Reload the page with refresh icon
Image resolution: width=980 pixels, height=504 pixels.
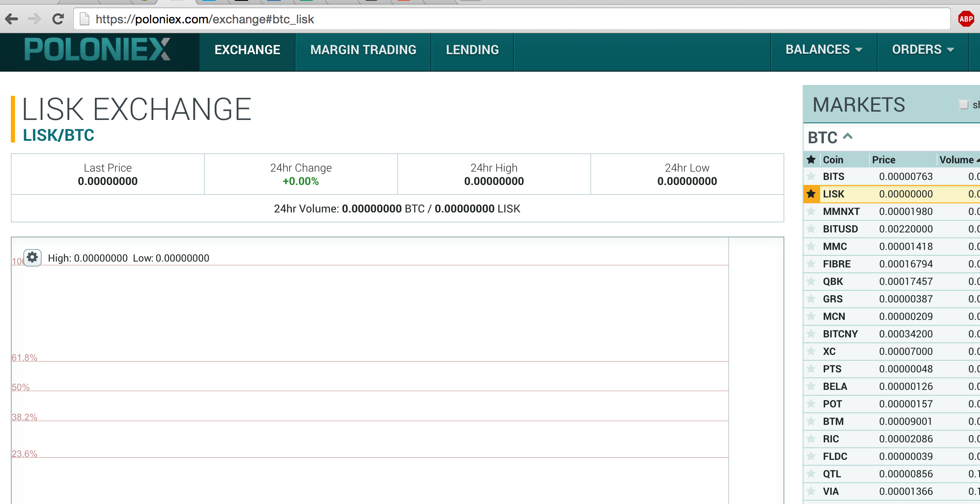click(58, 19)
